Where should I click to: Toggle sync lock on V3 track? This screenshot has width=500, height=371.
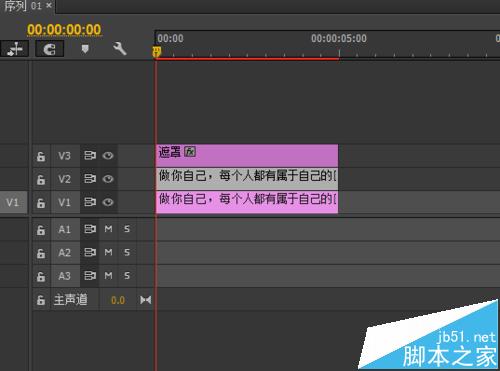click(90, 156)
